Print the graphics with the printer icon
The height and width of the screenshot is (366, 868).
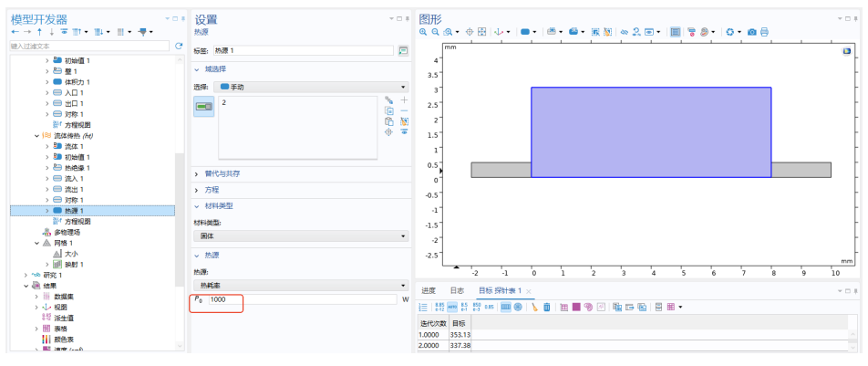tap(764, 32)
